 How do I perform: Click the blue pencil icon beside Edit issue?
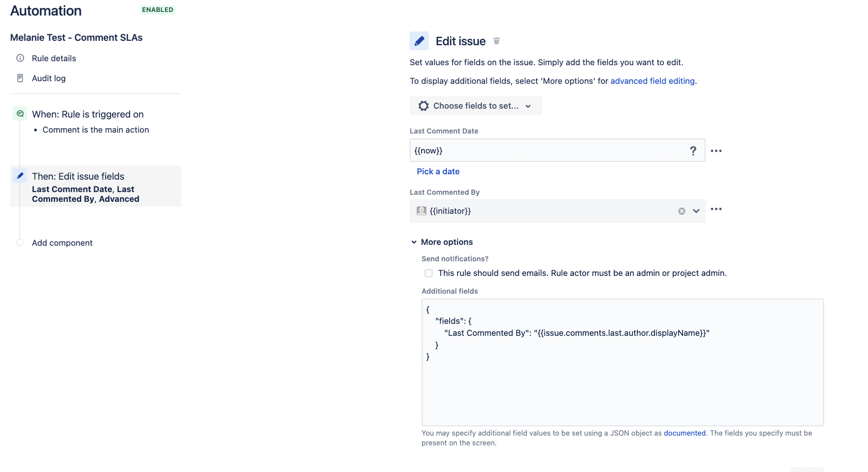[x=419, y=41]
